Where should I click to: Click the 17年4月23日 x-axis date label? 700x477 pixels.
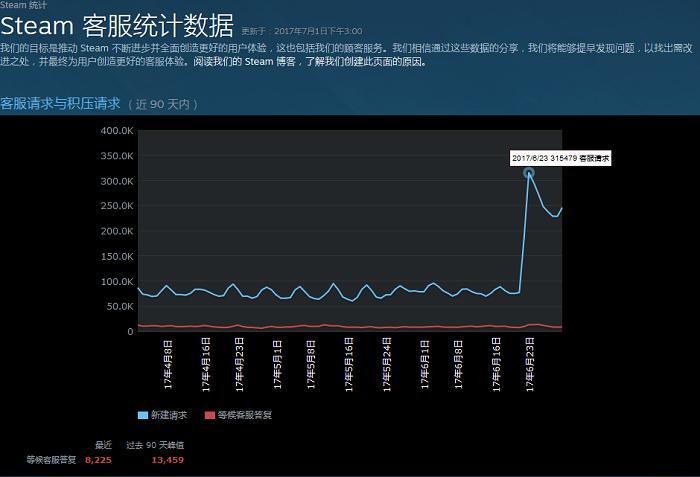point(239,365)
